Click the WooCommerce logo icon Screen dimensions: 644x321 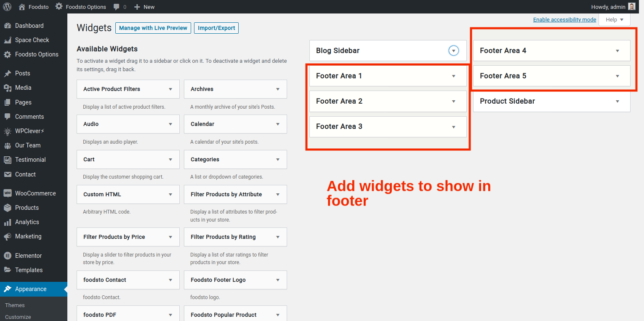click(x=8, y=193)
